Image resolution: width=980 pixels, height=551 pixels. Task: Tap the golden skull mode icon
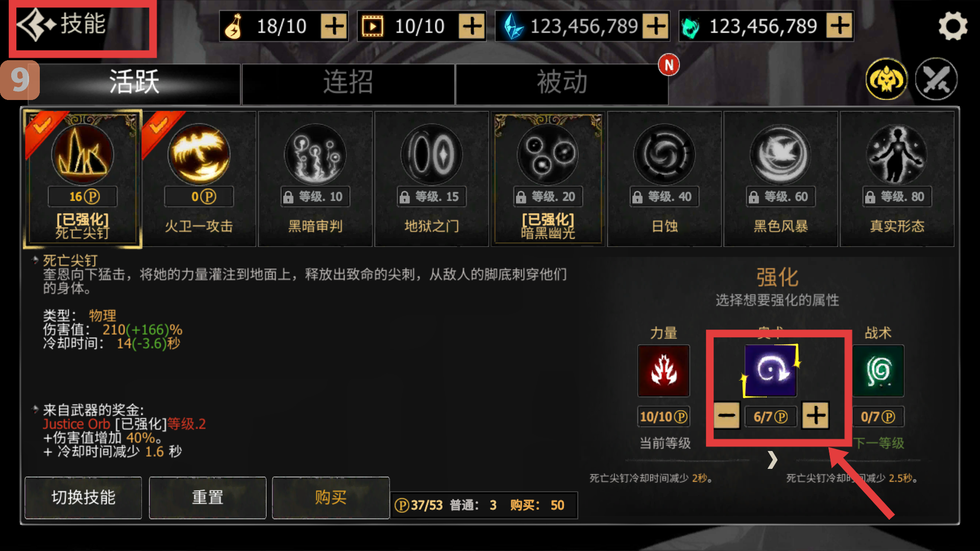point(887,79)
